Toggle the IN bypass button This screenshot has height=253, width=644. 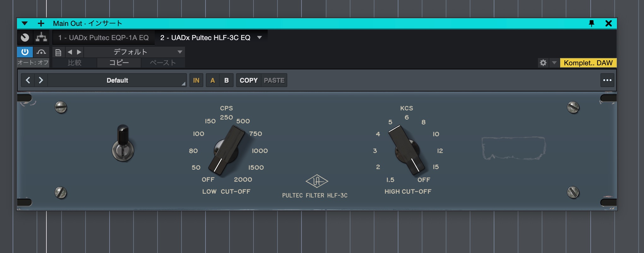pyautogui.click(x=196, y=80)
